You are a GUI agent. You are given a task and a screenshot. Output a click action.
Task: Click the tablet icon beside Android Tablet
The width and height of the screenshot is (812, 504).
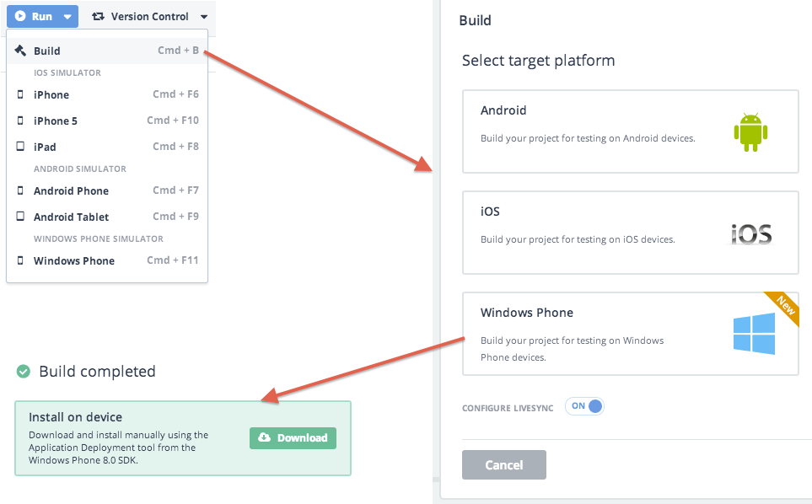tap(20, 217)
